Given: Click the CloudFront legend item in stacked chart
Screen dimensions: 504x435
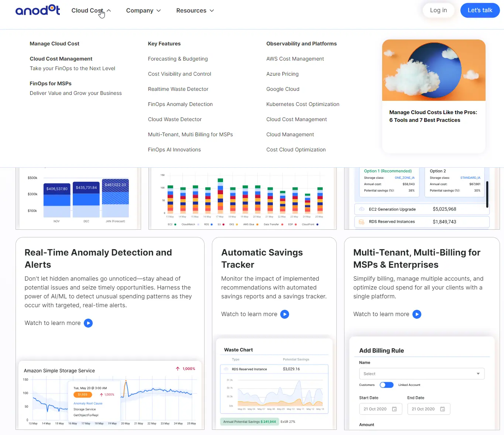Looking at the screenshot, I should [310, 225].
